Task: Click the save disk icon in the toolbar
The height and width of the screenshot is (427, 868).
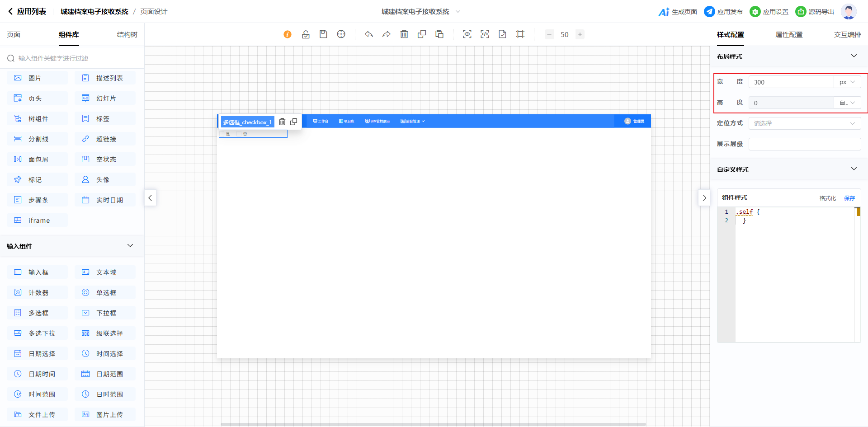Action: (323, 34)
